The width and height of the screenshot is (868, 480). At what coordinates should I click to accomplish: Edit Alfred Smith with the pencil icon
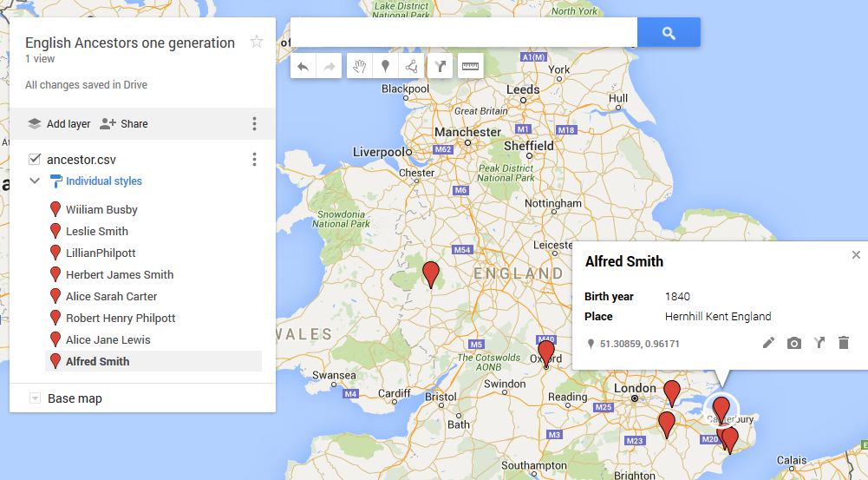click(x=768, y=343)
